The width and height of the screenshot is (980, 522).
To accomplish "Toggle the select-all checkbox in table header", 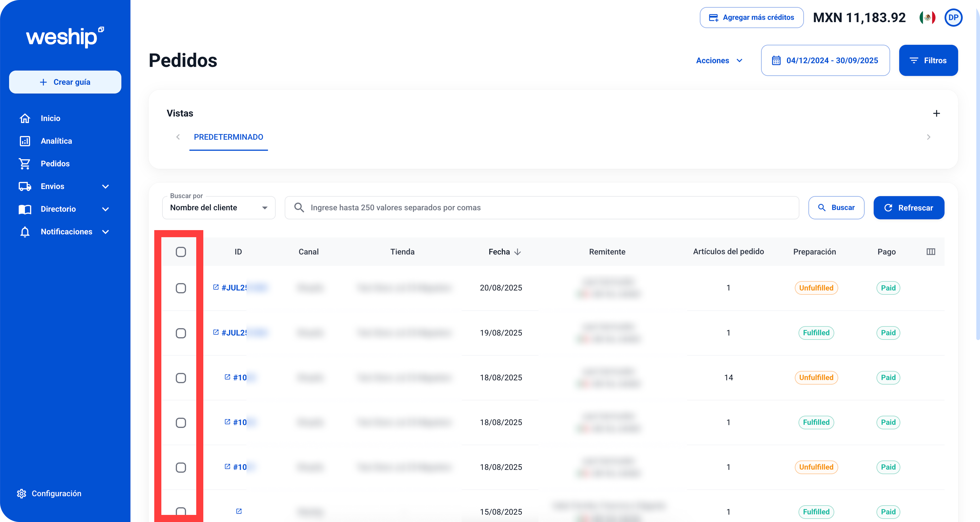I will (x=181, y=252).
